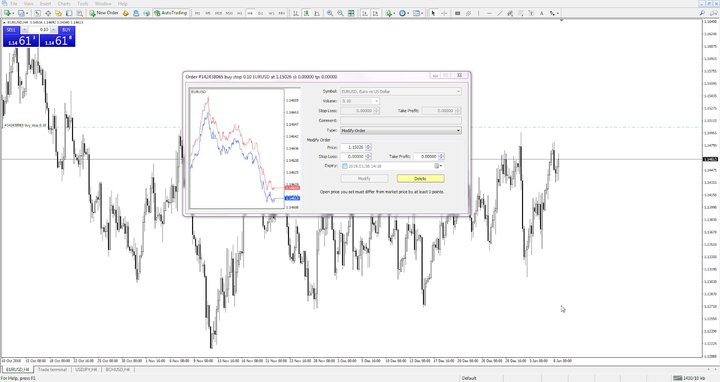The height and width of the screenshot is (382, 720).
Task: Toggle the auto scroll chart icon
Action: coord(365,13)
